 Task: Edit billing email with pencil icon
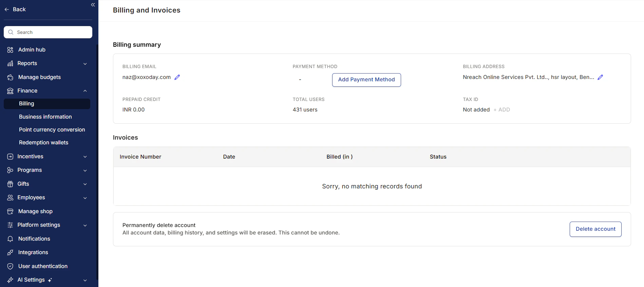coord(177,77)
